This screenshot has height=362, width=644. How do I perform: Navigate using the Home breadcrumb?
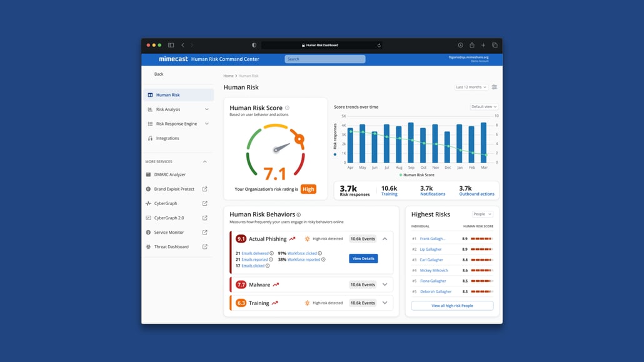click(227, 75)
